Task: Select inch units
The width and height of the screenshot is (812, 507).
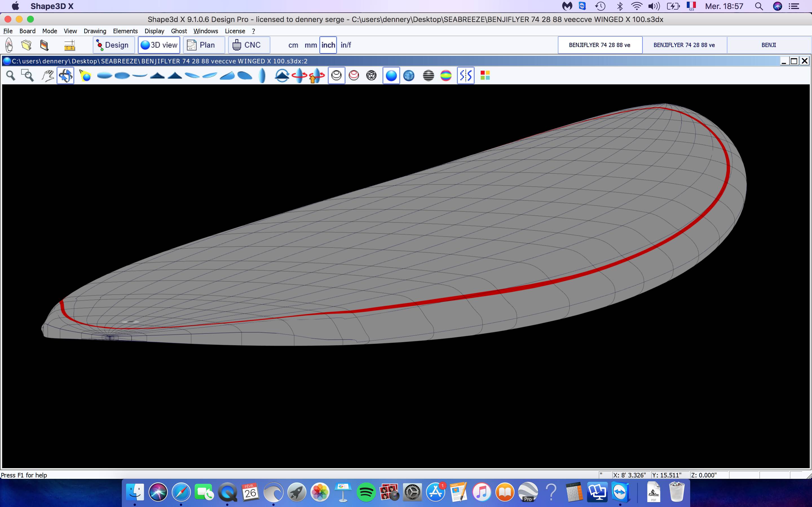Action: pos(328,45)
